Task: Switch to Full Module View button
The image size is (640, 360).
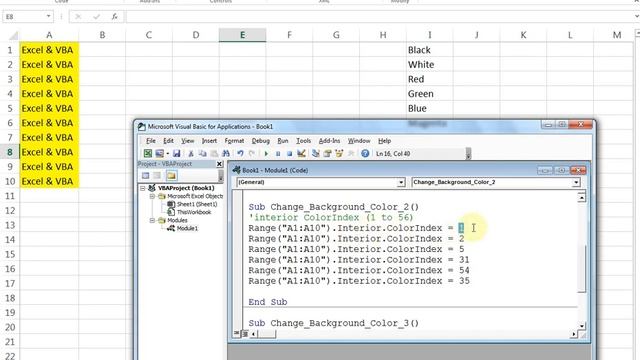Action: [x=244, y=334]
